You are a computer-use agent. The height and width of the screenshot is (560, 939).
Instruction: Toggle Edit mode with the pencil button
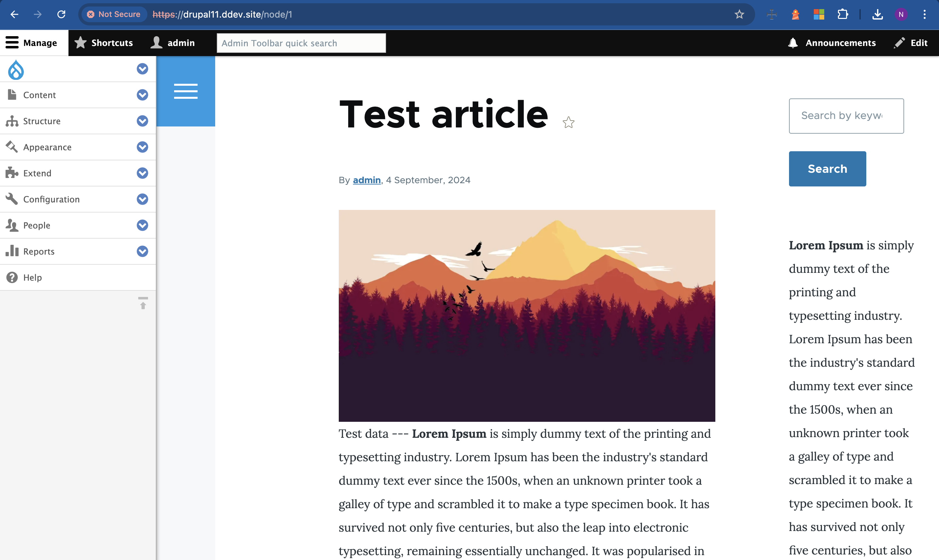pos(911,43)
